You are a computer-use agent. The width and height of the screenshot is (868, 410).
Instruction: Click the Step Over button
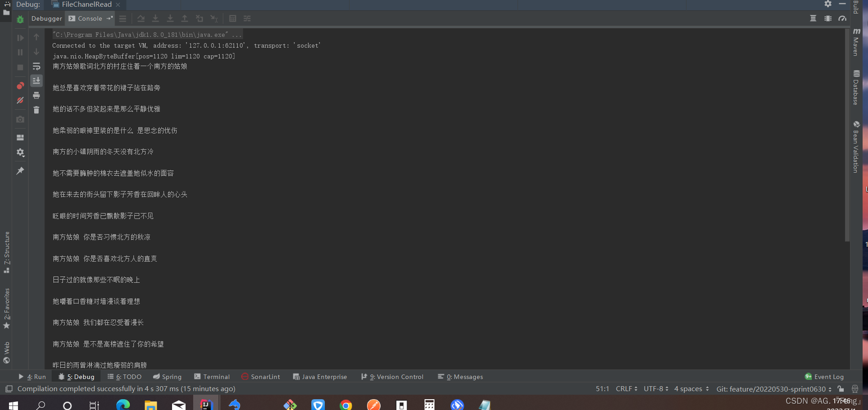(141, 18)
